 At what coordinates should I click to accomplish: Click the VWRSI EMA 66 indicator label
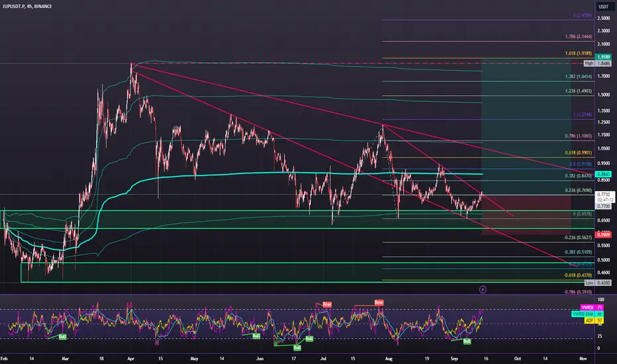click(587, 314)
